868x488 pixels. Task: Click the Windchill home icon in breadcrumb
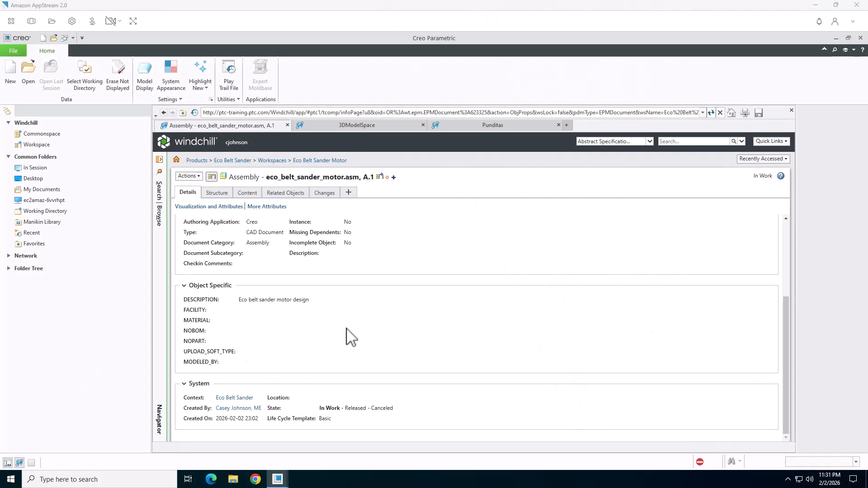point(176,160)
